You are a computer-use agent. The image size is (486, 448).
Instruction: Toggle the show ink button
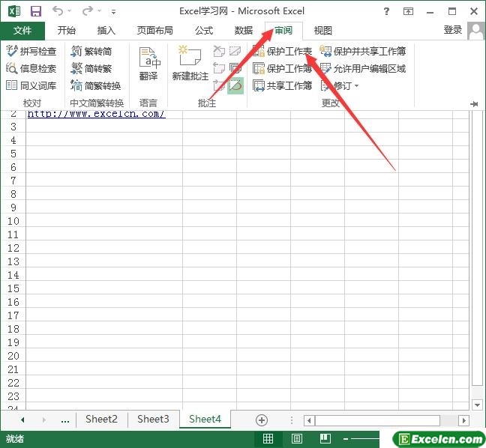point(235,85)
